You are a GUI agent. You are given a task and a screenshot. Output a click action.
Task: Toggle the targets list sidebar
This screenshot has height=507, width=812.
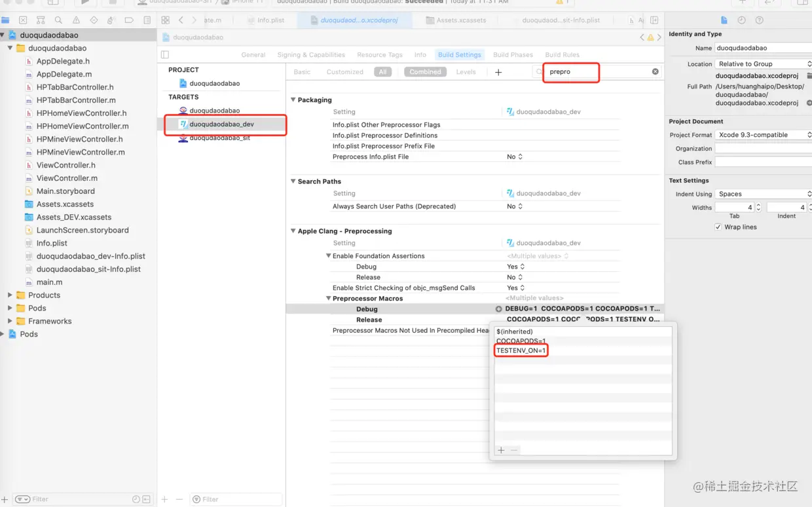(x=165, y=55)
